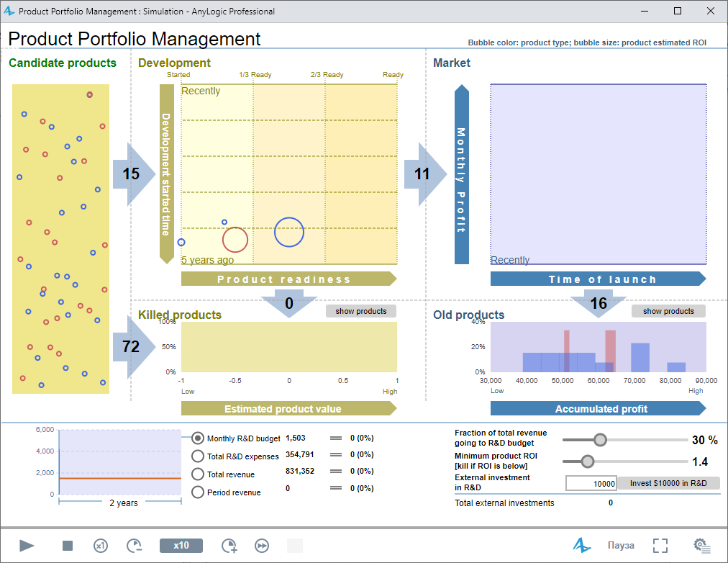Click the external investment amount field
728x563 pixels.
[591, 483]
